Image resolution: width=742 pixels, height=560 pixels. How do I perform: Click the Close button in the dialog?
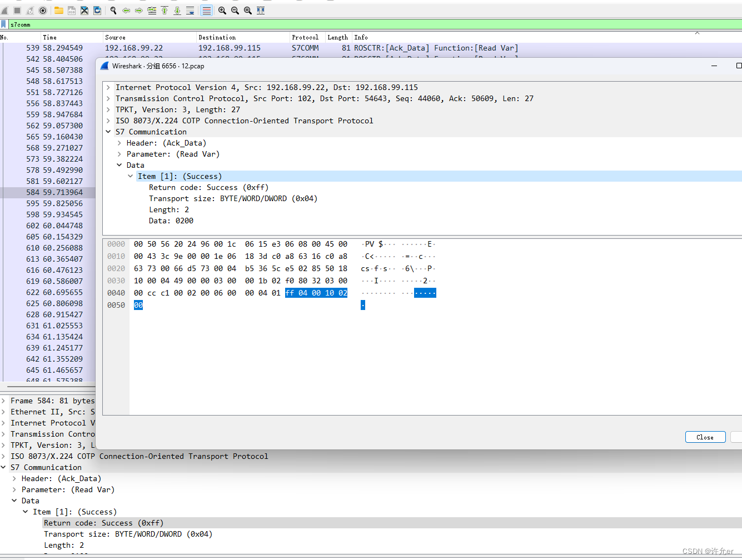coord(705,437)
